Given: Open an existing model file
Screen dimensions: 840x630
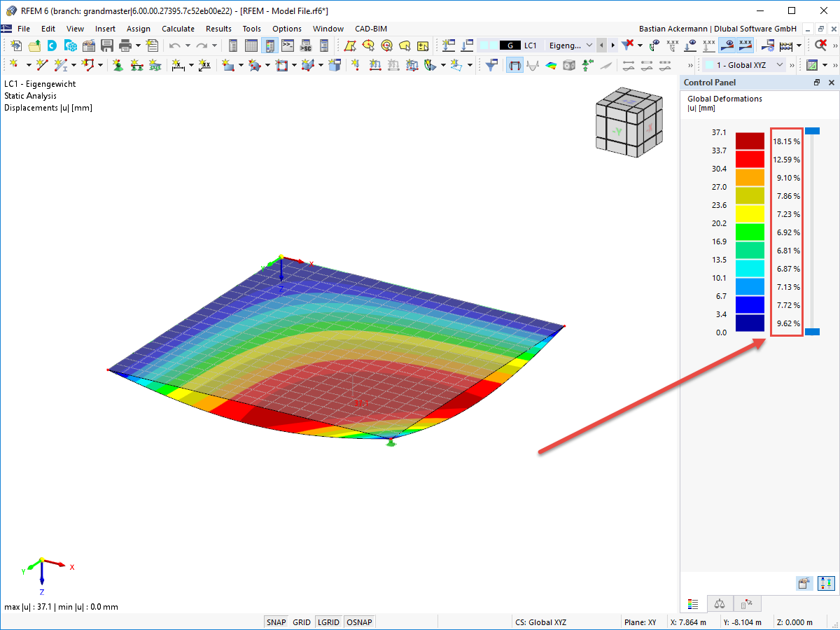Looking at the screenshot, I should point(34,45).
